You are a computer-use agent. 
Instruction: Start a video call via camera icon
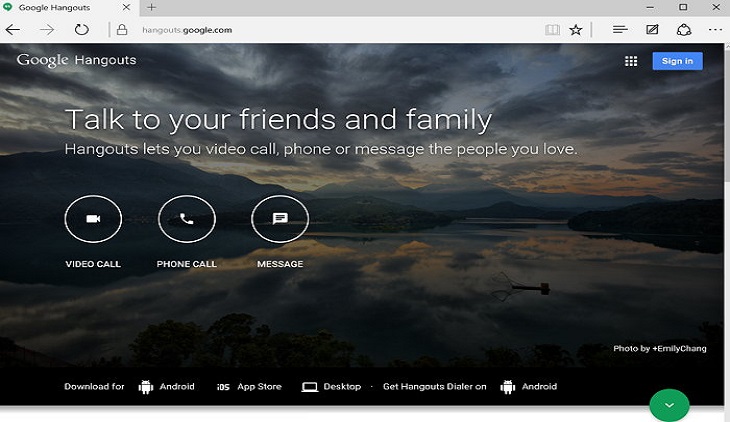point(93,219)
